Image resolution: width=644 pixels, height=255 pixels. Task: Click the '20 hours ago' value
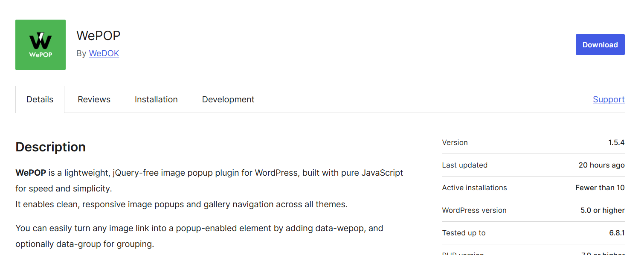pos(601,165)
